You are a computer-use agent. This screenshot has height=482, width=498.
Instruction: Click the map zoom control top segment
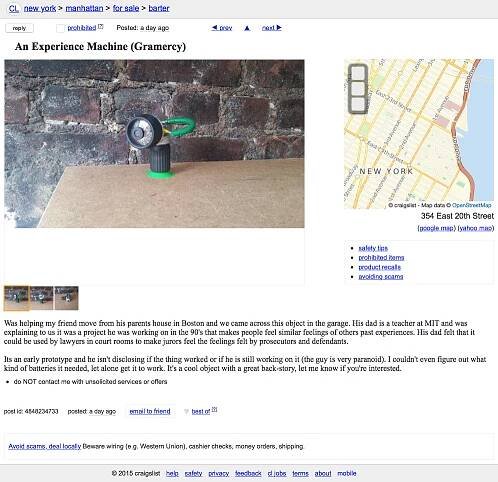(x=358, y=73)
